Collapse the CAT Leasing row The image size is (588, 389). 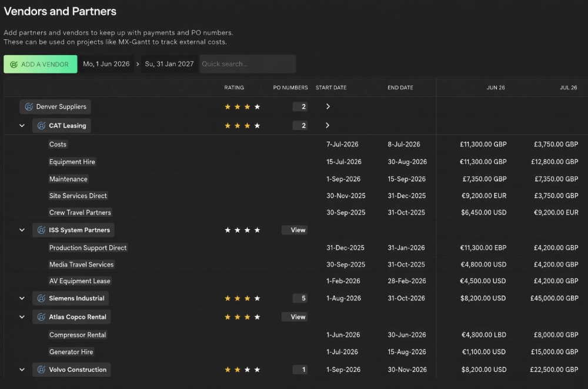(x=22, y=126)
